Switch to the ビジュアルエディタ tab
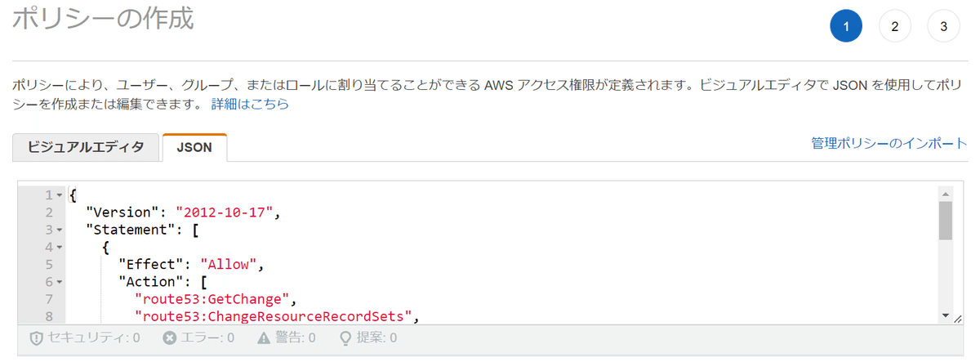 86,147
